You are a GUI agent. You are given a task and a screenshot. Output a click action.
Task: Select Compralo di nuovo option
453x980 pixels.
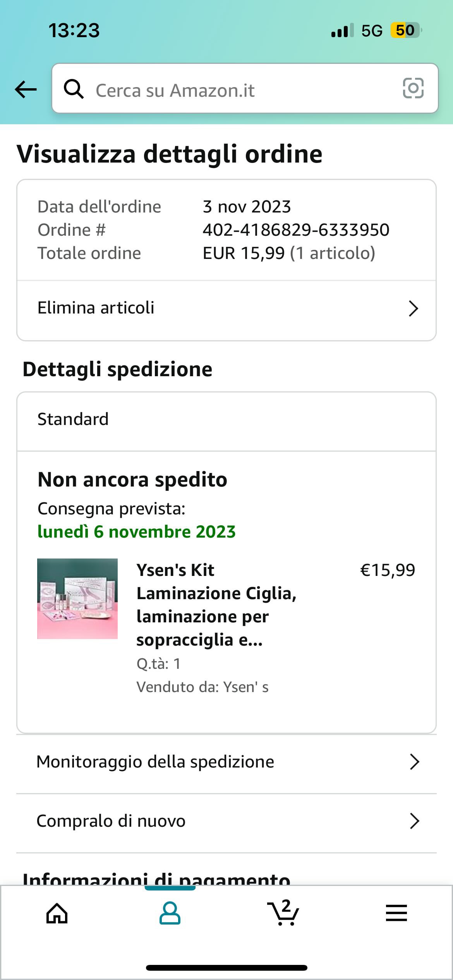pos(111,821)
